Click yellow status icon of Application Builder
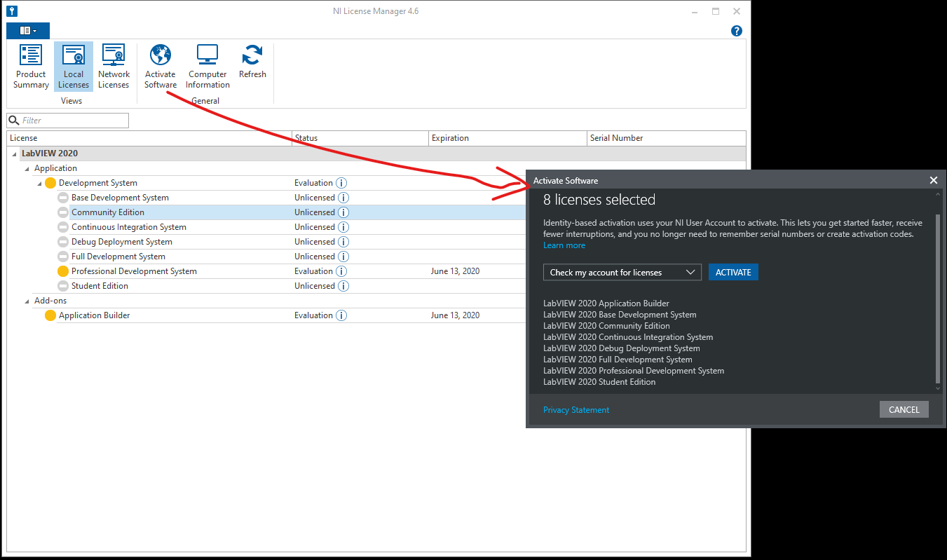 click(x=50, y=315)
